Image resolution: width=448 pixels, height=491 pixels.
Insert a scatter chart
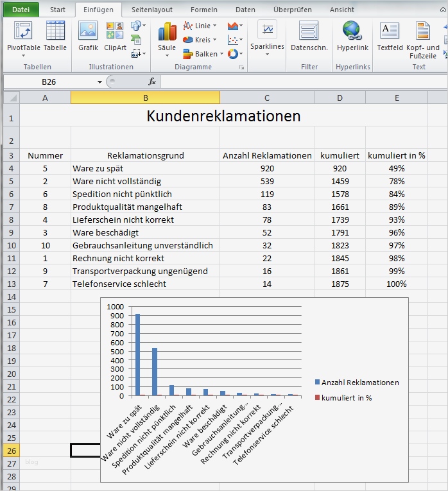(232, 40)
